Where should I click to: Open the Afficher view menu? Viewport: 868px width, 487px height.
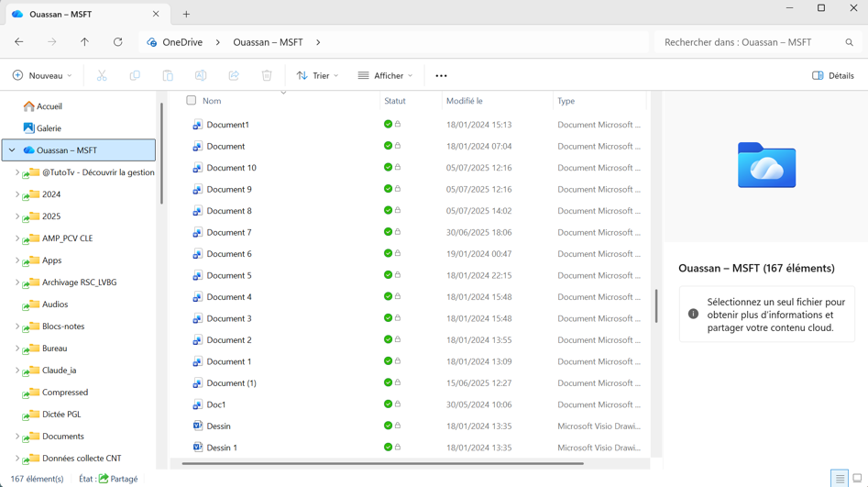tap(385, 75)
